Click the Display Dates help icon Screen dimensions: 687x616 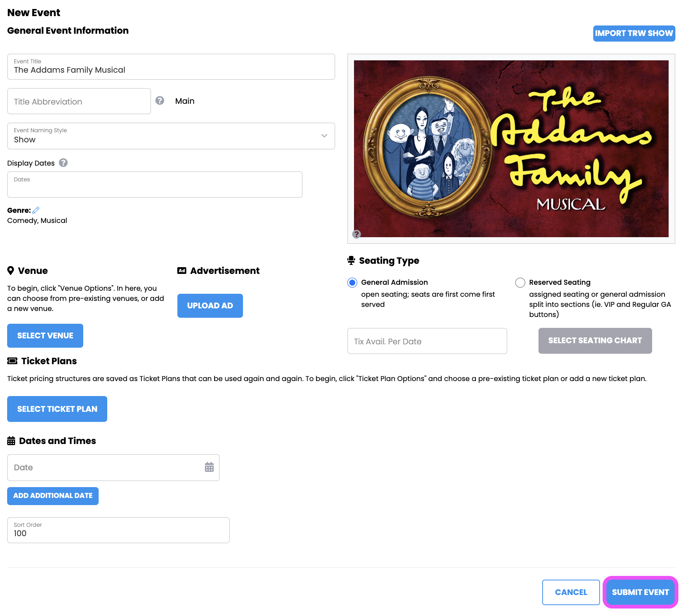click(63, 163)
